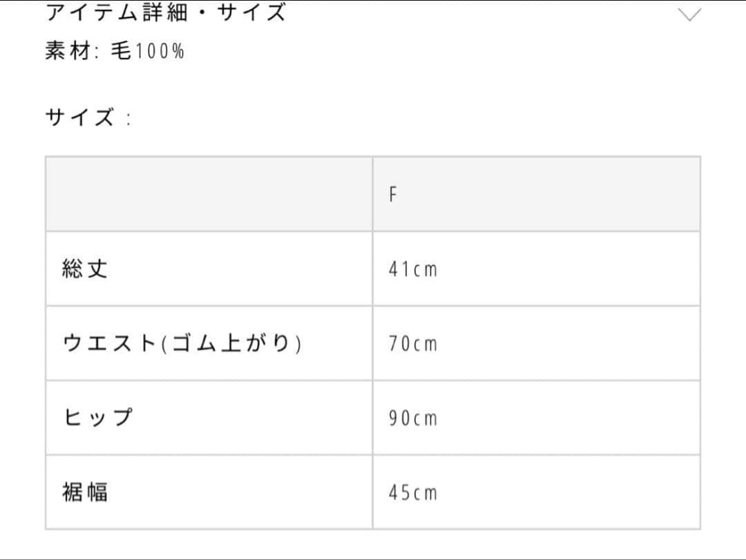Click the 70cm waist value
This screenshot has width=746, height=560.
tap(413, 344)
